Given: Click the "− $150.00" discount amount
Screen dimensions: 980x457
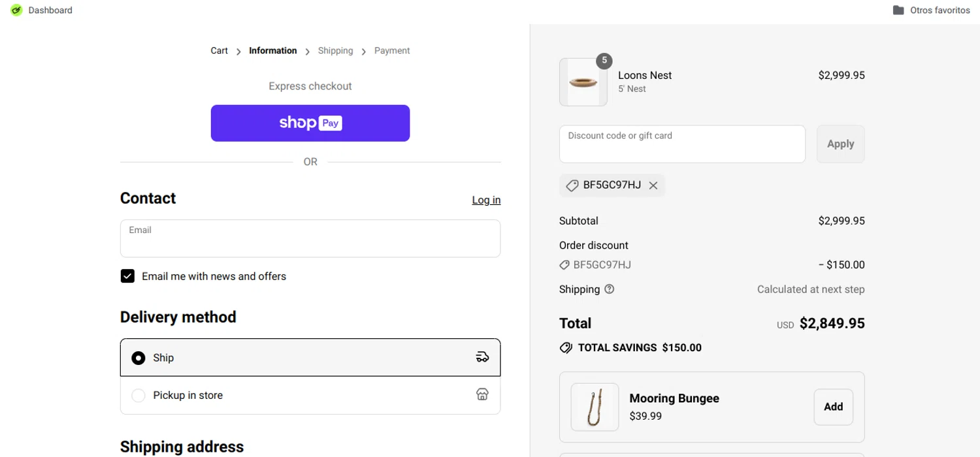Looking at the screenshot, I should [x=841, y=265].
